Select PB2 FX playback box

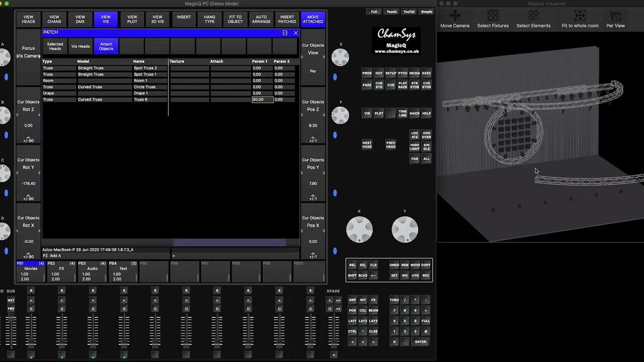click(x=61, y=271)
